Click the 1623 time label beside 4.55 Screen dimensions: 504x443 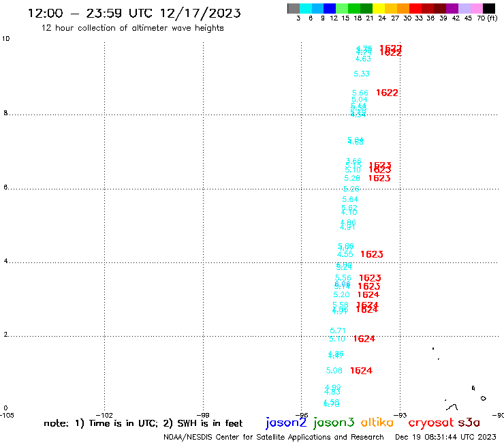(x=372, y=254)
